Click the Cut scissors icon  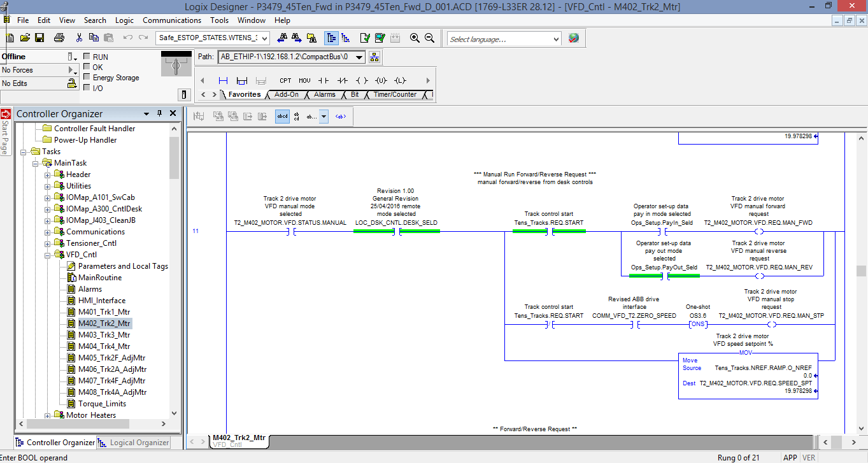pos(79,38)
